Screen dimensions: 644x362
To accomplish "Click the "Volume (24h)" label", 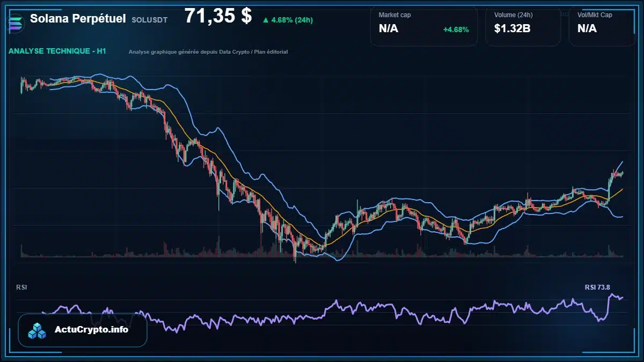I will click(x=513, y=15).
